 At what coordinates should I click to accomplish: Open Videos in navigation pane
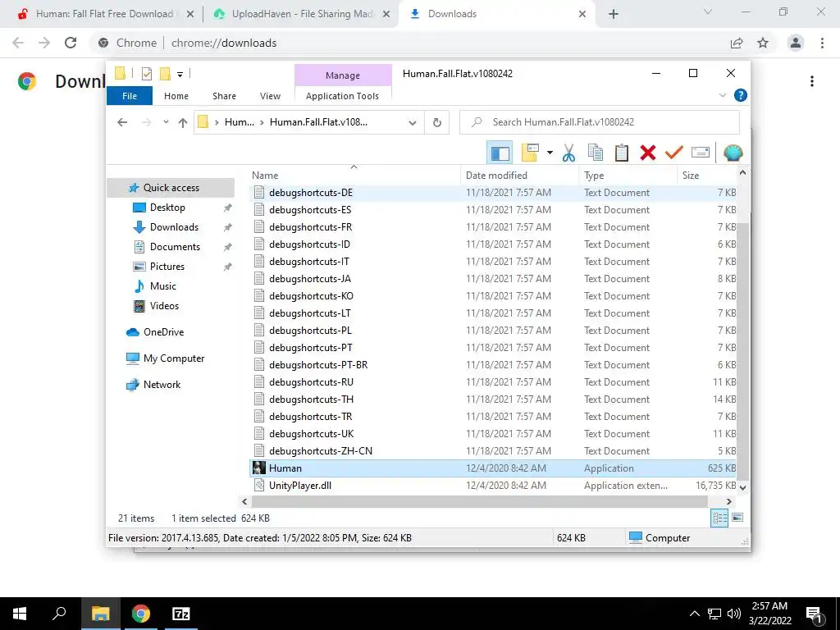(x=164, y=306)
